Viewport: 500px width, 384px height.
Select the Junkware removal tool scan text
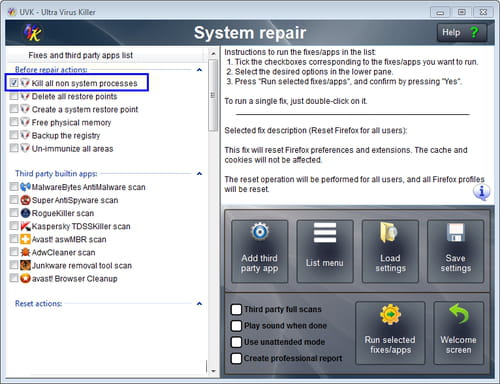coord(82,265)
